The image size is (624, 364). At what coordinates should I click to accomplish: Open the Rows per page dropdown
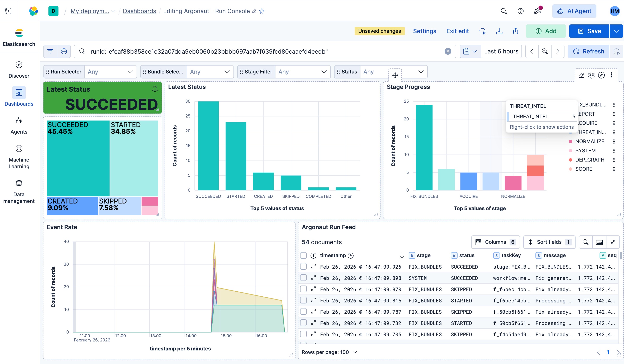tap(329, 352)
